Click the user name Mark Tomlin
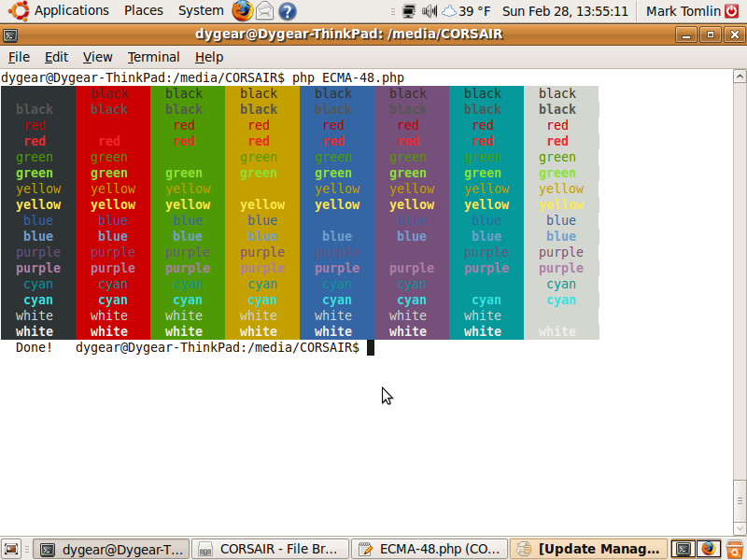Image resolution: width=747 pixels, height=560 pixels. coord(684,11)
